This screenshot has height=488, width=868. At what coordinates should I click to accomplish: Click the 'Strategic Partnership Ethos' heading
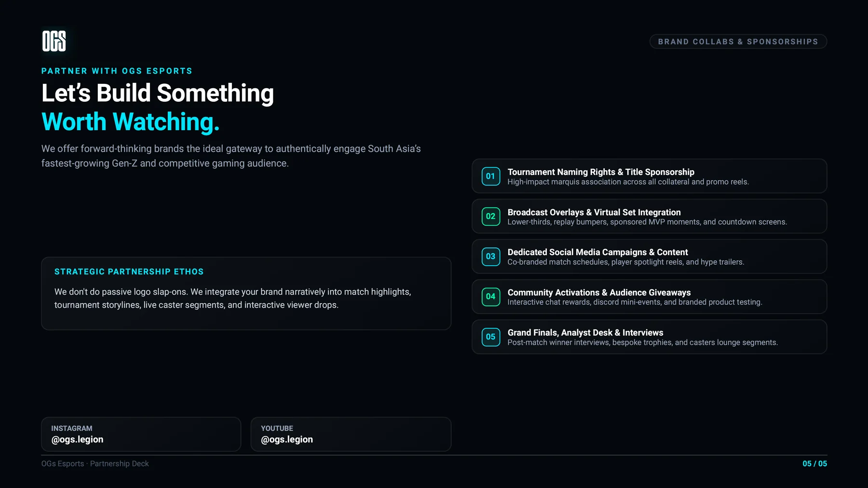pos(129,271)
